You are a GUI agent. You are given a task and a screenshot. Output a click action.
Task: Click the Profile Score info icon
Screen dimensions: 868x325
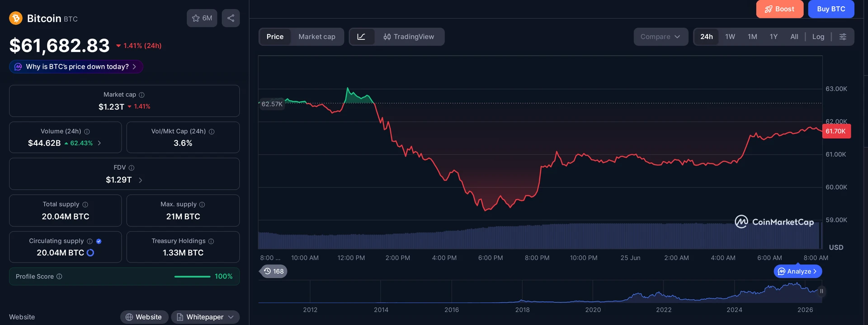(59, 277)
